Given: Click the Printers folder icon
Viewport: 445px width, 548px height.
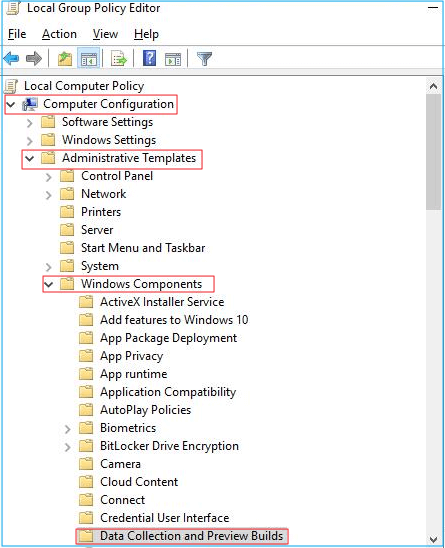Looking at the screenshot, I should (x=67, y=212).
